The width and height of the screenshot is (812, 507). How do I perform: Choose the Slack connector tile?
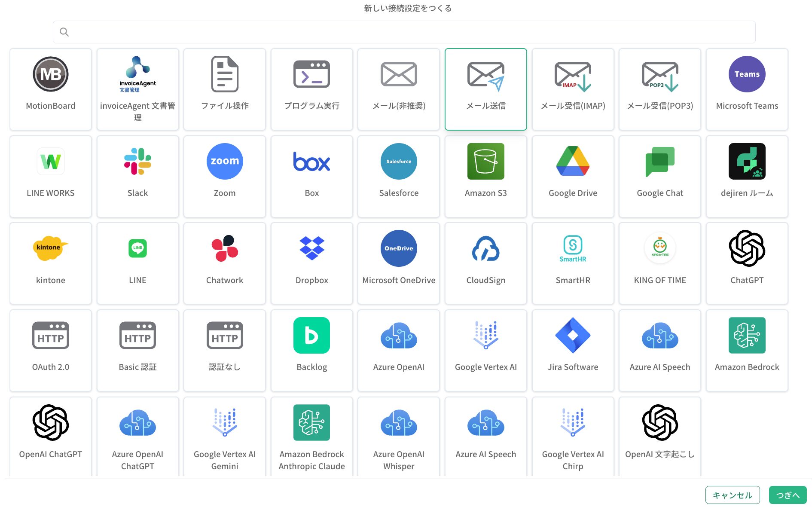[x=137, y=176]
